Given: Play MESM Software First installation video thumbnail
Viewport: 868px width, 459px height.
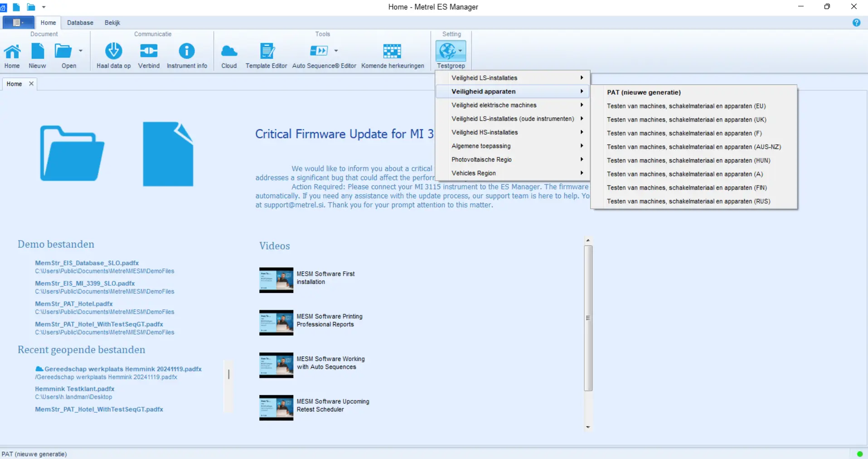Looking at the screenshot, I should 276,280.
